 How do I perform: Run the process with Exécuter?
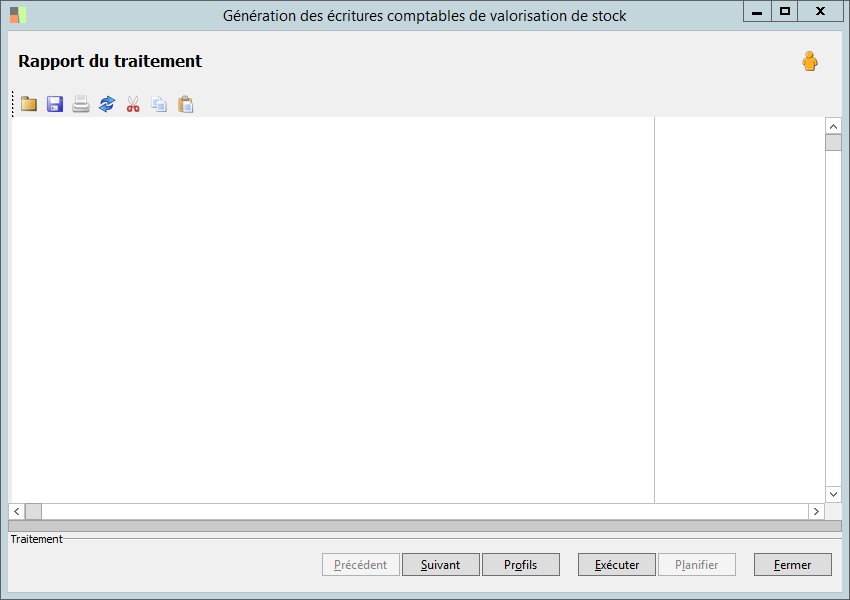point(617,565)
